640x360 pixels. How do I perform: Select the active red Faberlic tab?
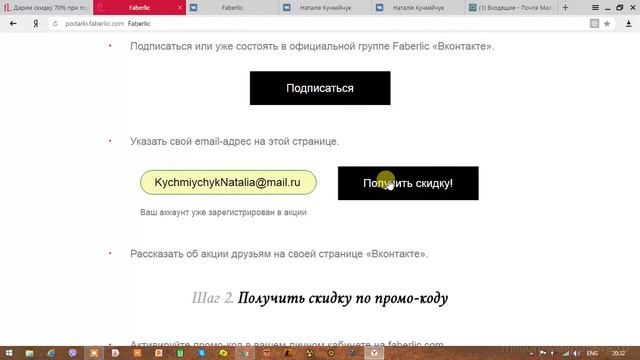coord(139,7)
